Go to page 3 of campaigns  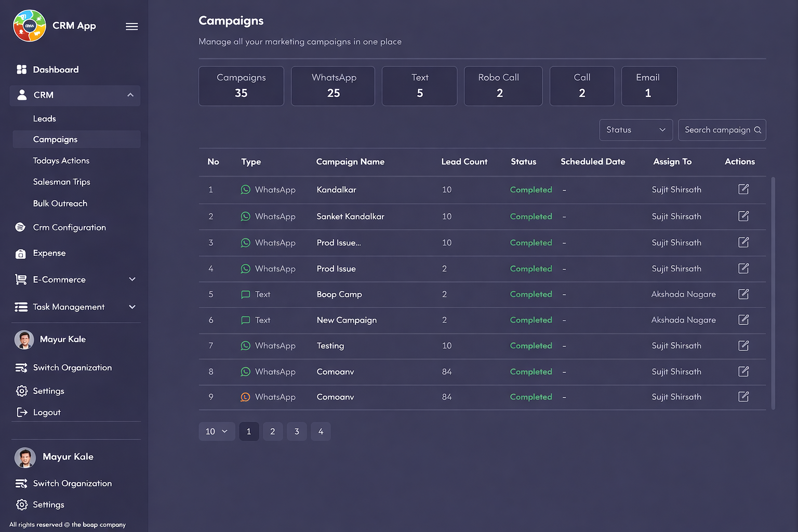pyautogui.click(x=297, y=431)
